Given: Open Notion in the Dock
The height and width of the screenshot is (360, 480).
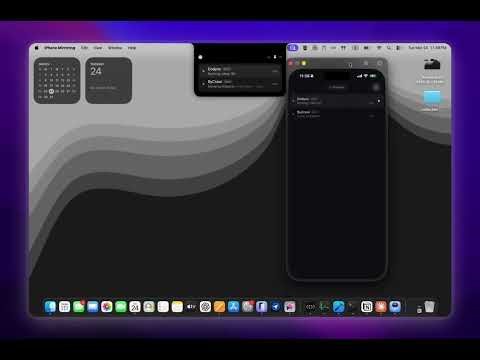Looking at the screenshot, I should click(x=367, y=307).
